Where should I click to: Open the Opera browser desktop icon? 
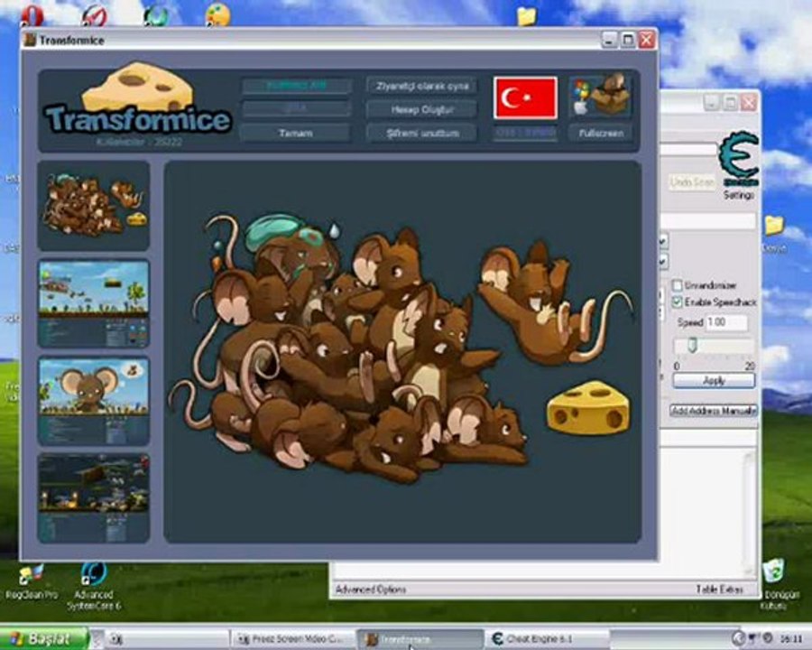pos(32,14)
